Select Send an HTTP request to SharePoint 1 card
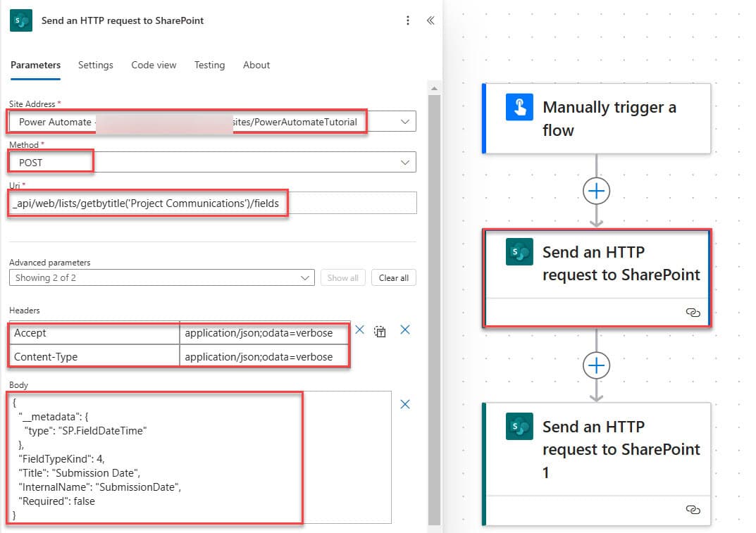Viewport: 756px width, 533px height. (x=596, y=463)
